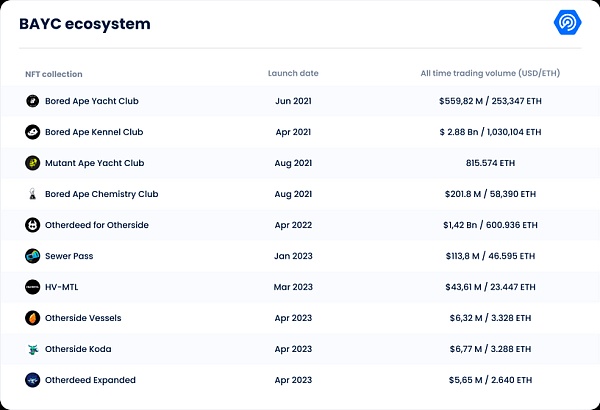Click the Bored Ape Yacht Club icon
Image resolution: width=600 pixels, height=410 pixels.
coord(33,101)
